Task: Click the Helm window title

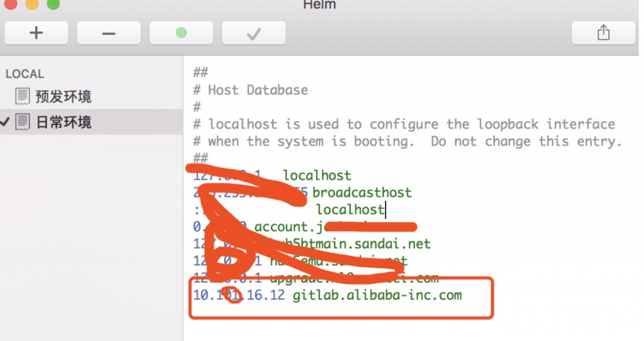Action: click(319, 4)
